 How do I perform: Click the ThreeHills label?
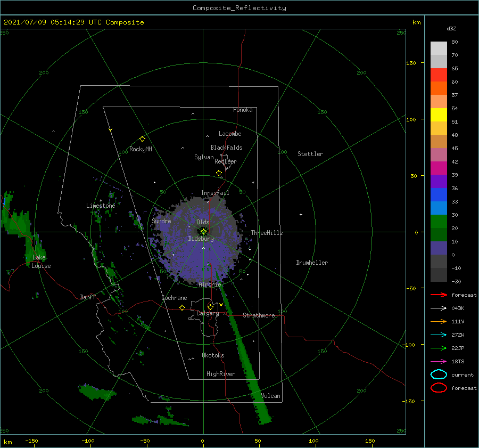[267, 233]
